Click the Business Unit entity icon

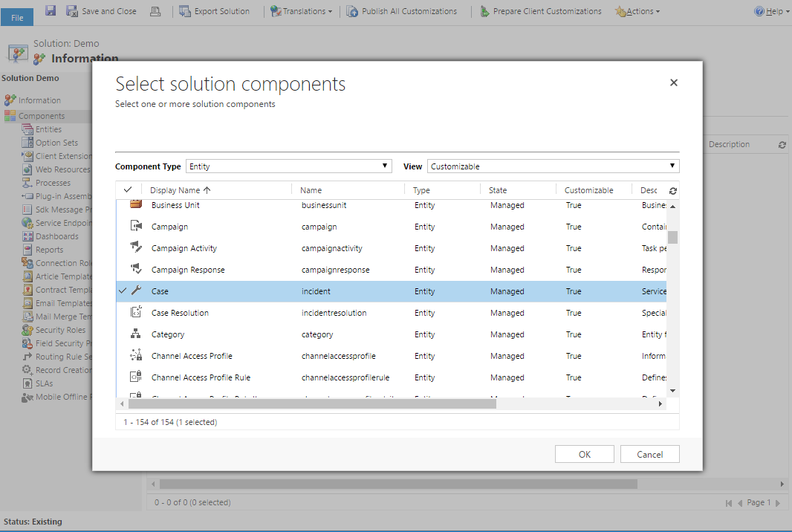(x=136, y=204)
